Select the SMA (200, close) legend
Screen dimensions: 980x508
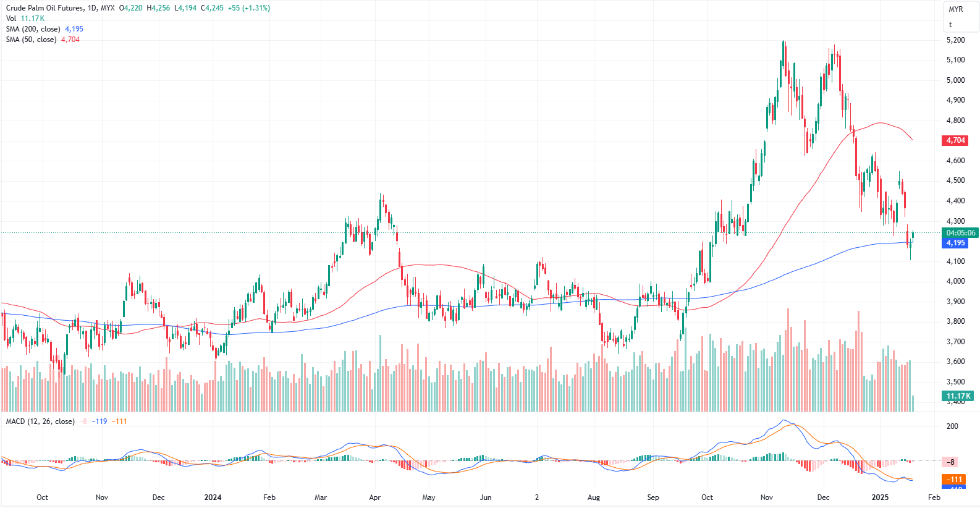(x=33, y=29)
